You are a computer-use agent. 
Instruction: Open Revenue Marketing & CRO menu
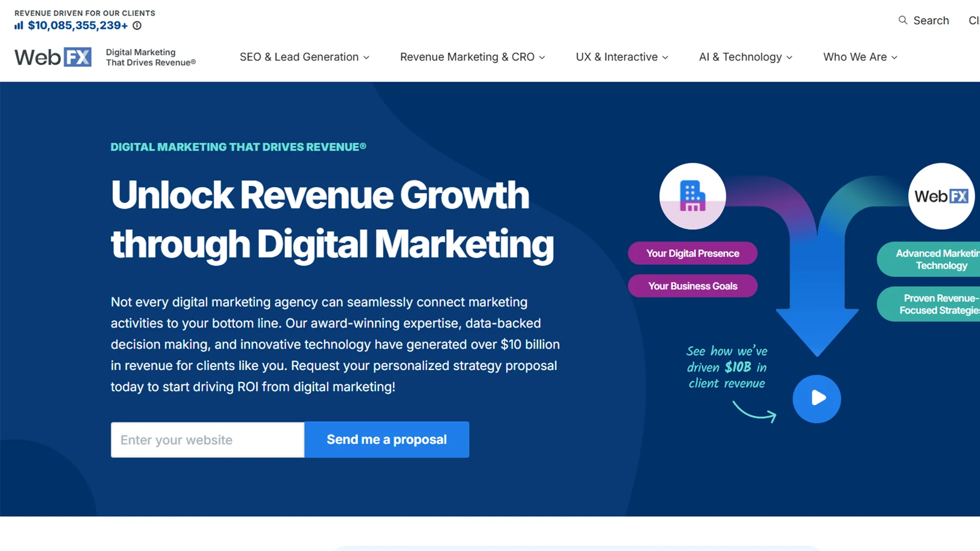(x=473, y=57)
